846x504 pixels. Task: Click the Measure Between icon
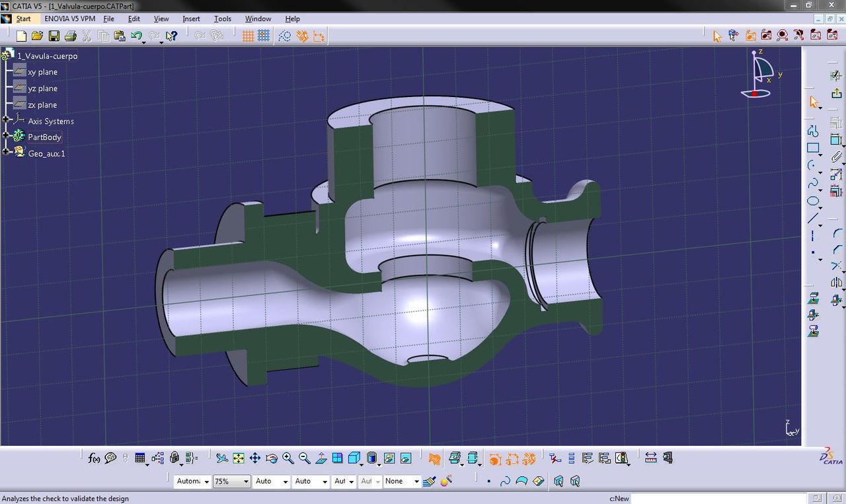[651, 457]
